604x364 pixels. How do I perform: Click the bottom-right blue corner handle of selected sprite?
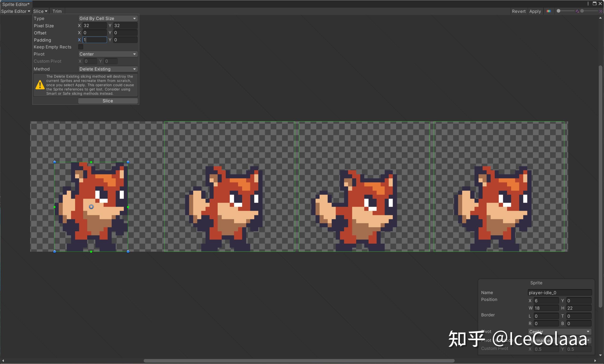(x=128, y=251)
